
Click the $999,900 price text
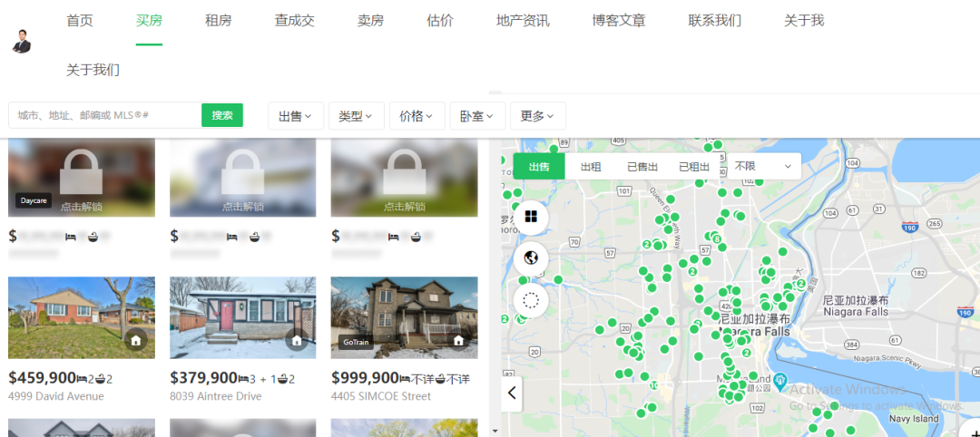pyautogui.click(x=365, y=378)
